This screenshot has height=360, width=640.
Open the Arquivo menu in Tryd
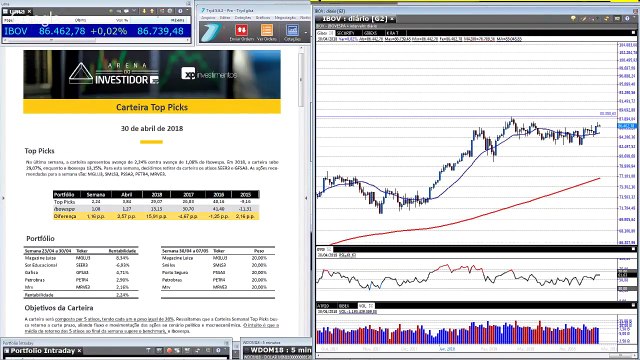point(208,18)
